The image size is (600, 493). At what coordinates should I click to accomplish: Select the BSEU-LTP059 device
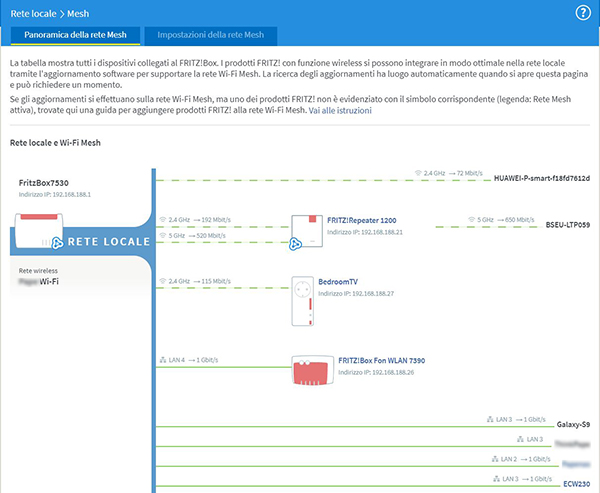click(567, 225)
